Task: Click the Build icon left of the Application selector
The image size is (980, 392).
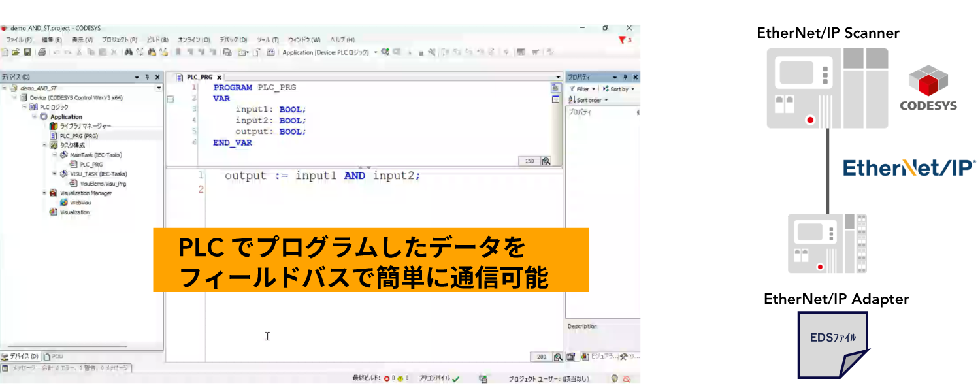Action: tap(270, 52)
